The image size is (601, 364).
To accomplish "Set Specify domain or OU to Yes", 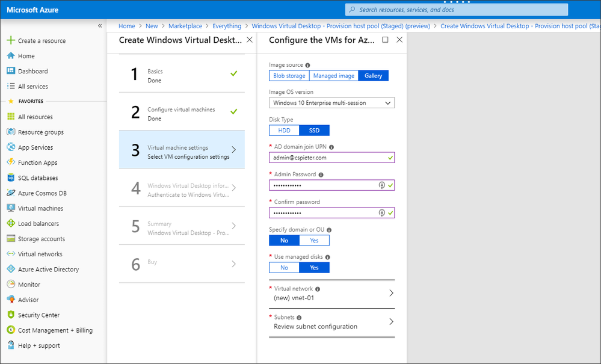I will (x=314, y=240).
